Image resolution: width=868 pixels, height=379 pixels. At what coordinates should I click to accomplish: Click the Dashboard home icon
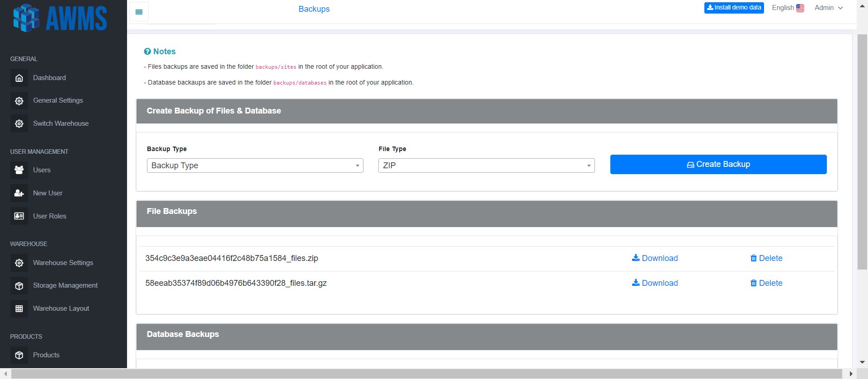tap(19, 78)
